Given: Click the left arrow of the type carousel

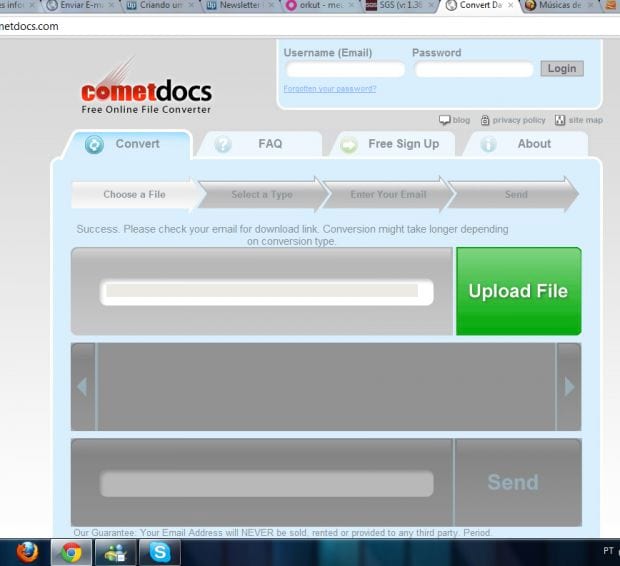Looking at the screenshot, I should (83, 387).
